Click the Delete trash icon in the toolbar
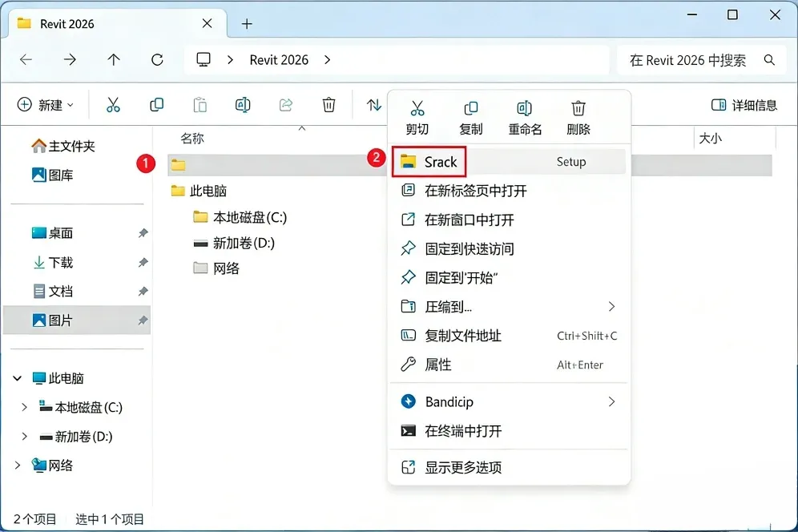This screenshot has height=532, width=798. (x=328, y=105)
